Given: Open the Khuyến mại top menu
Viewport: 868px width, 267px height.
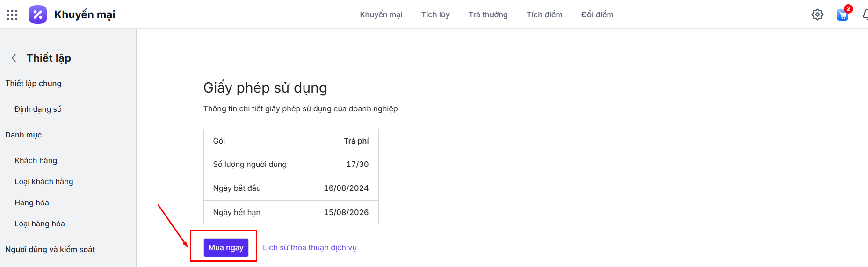Looking at the screenshot, I should pos(381,14).
